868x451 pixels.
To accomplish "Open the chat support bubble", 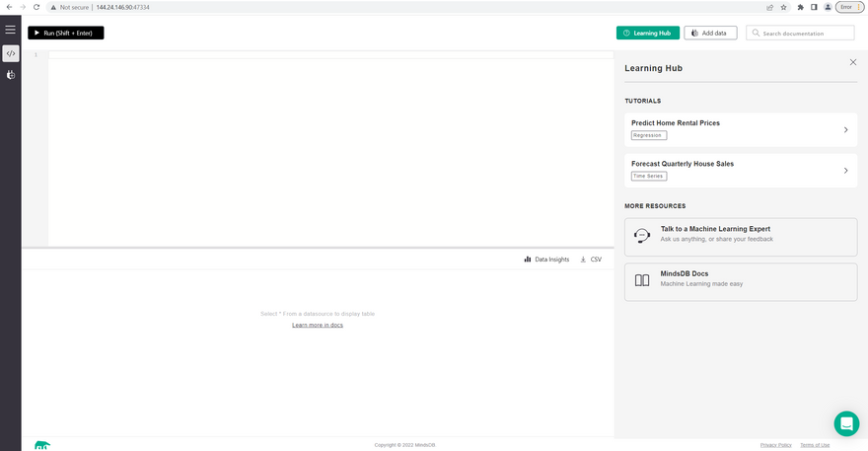I will coord(845,423).
